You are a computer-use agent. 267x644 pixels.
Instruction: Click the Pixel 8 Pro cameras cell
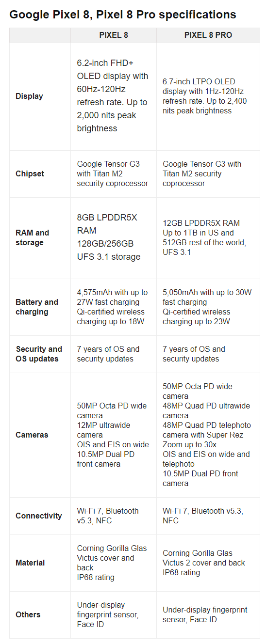click(x=208, y=435)
